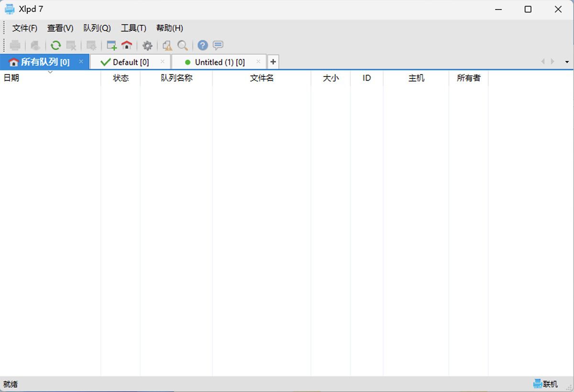The image size is (574, 392).
Task: Close the Untitled (1) tab
Action: [258, 62]
